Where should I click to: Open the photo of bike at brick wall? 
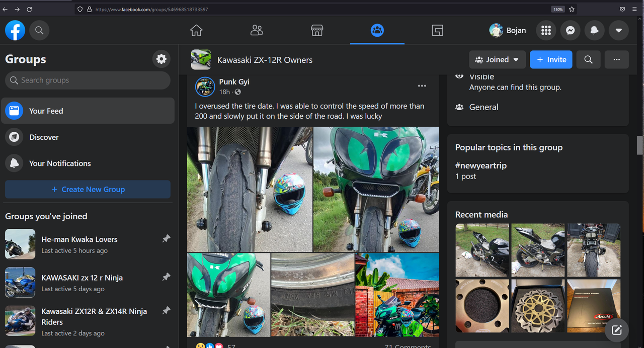397,295
